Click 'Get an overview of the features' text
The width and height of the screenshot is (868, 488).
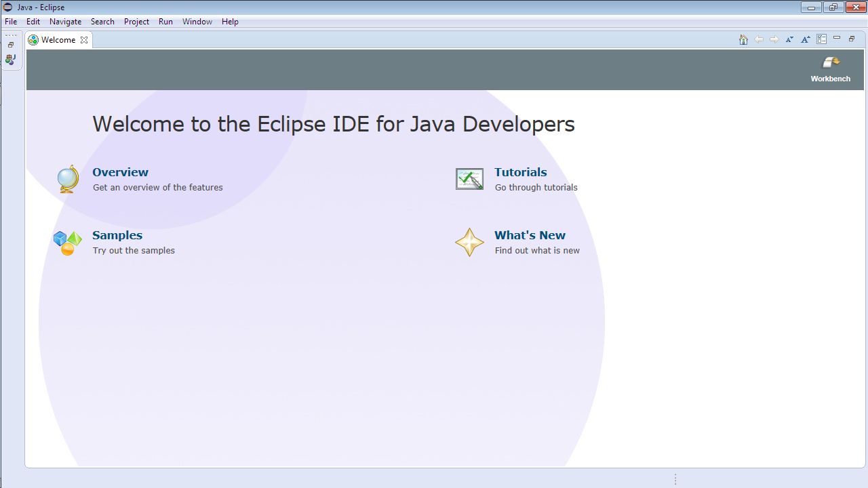click(157, 188)
